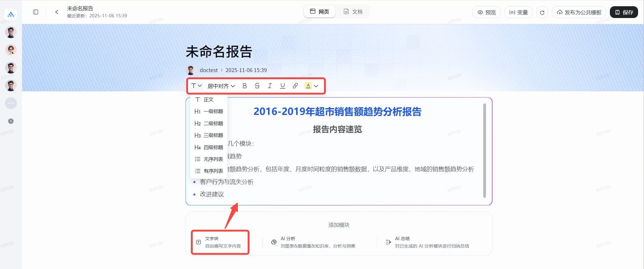This screenshot has height=269, width=644.
Task: Click 发布为公共模板 button
Action: (x=579, y=12)
